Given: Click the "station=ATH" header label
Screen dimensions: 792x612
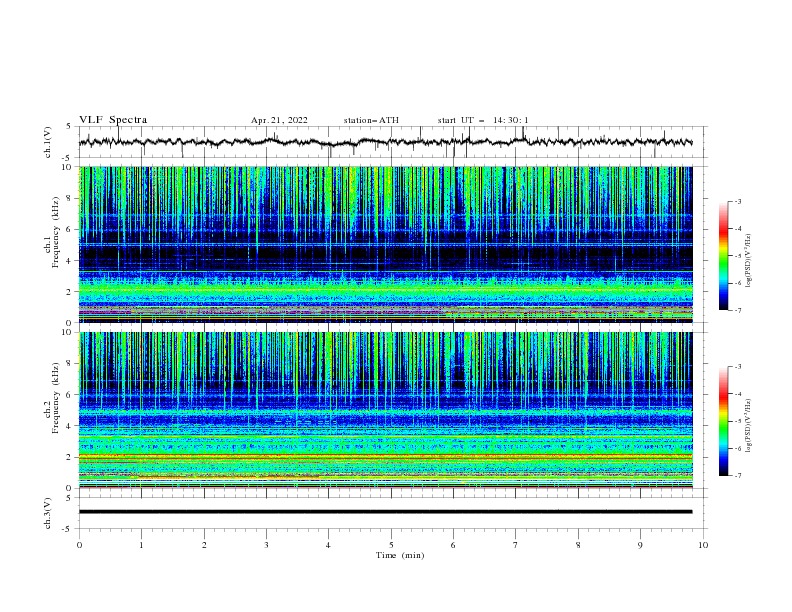Looking at the screenshot, I should tap(371, 120).
